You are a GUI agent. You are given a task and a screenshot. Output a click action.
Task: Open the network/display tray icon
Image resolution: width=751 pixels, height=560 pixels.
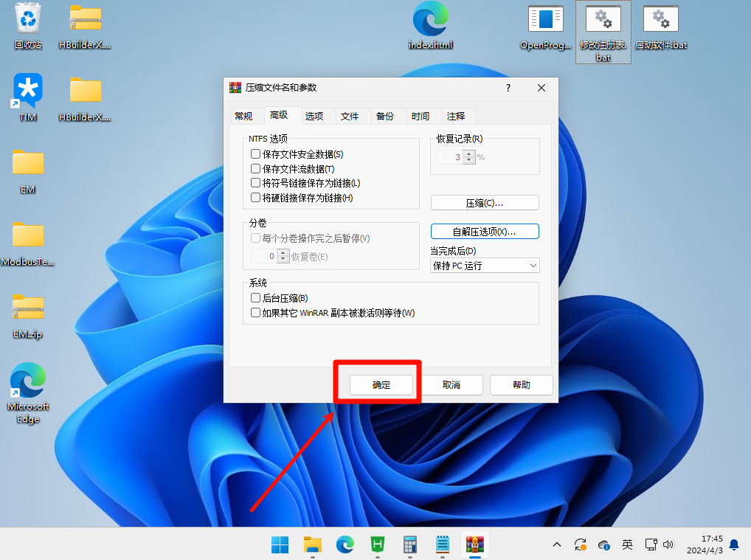point(651,545)
